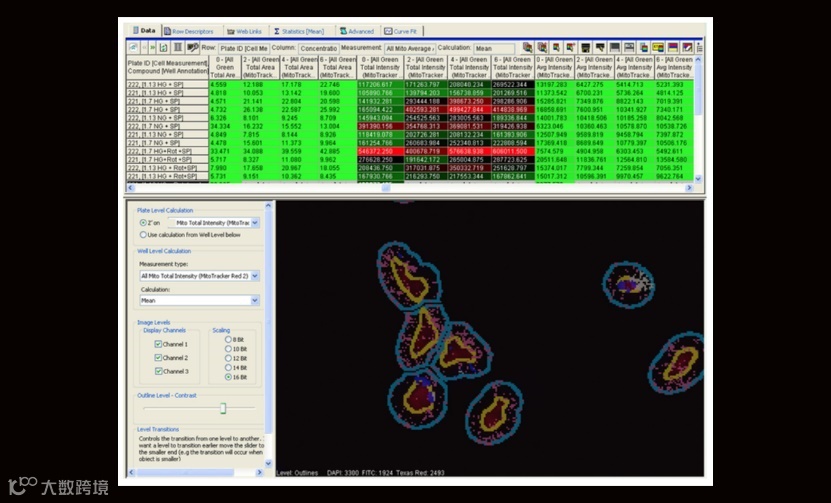Toggle the Channel 2 checkbox
Screen dimensions: 831x503
(x=158, y=358)
